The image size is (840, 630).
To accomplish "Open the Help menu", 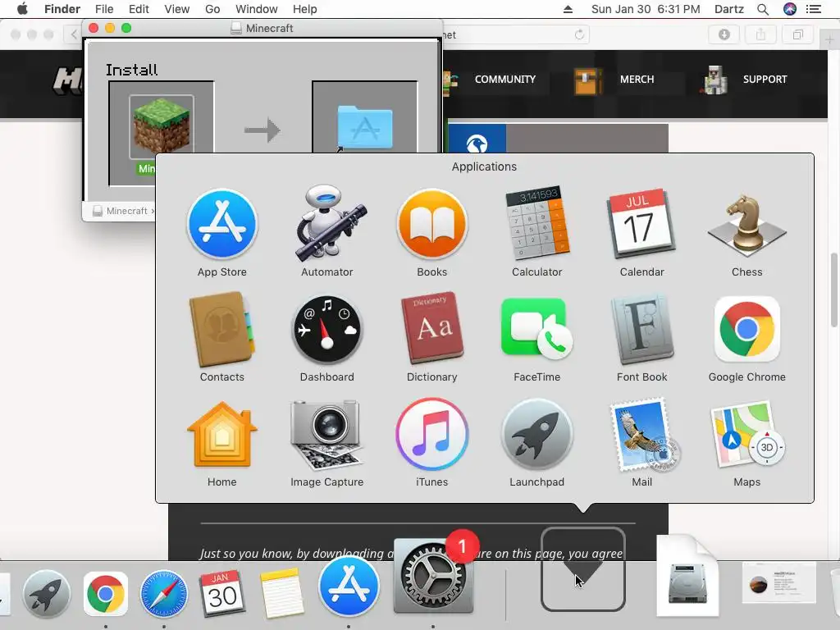I will [305, 9].
